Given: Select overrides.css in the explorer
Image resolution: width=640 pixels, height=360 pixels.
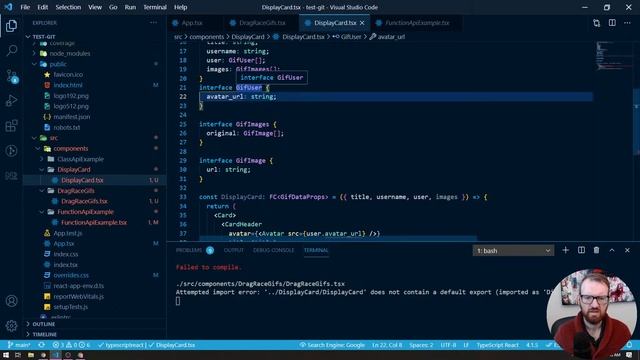Looking at the screenshot, I should [71, 275].
